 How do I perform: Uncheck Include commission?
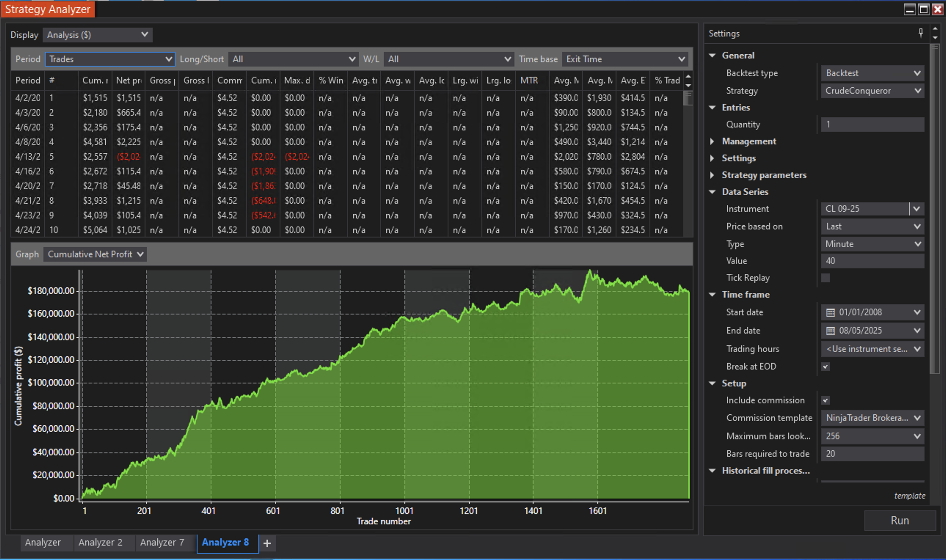pyautogui.click(x=826, y=400)
